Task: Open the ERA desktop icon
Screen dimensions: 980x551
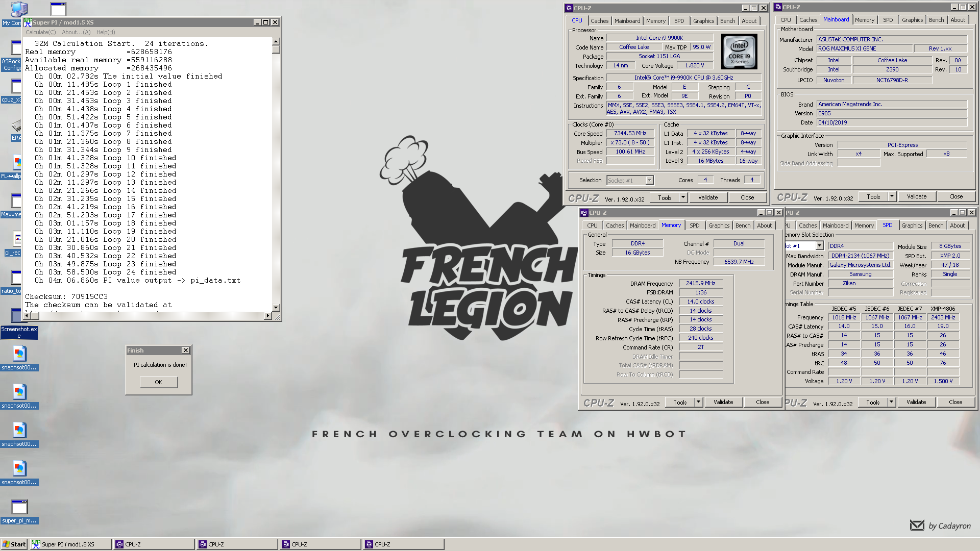Action: [x=16, y=131]
